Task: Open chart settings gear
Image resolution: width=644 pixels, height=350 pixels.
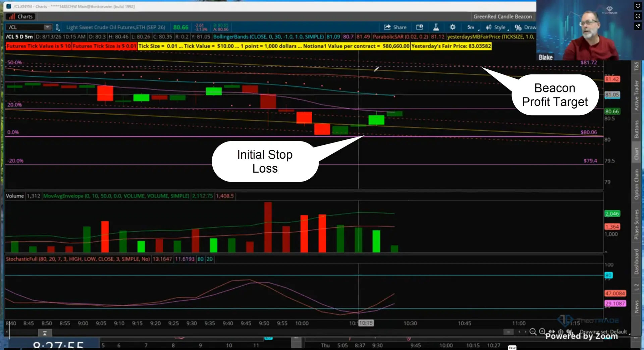Action: (x=452, y=27)
